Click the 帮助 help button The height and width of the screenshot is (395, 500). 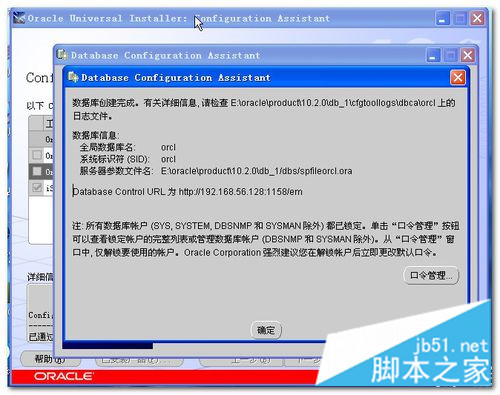[50, 359]
